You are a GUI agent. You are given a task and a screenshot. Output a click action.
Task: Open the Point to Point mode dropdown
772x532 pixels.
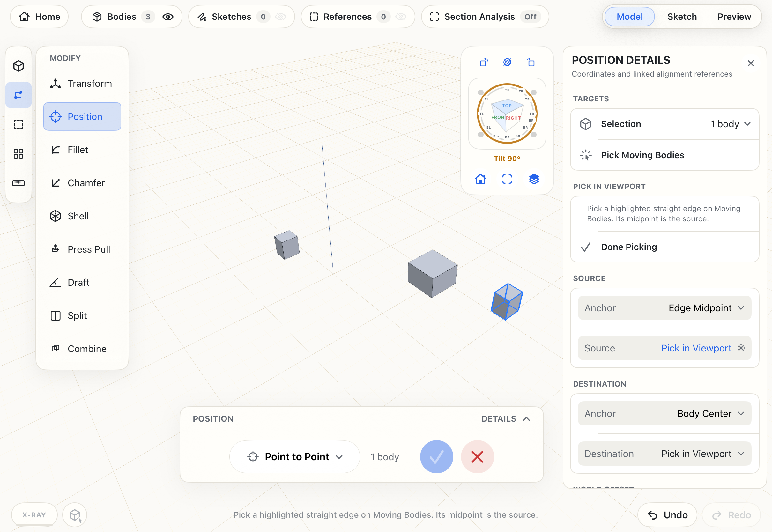pos(295,457)
